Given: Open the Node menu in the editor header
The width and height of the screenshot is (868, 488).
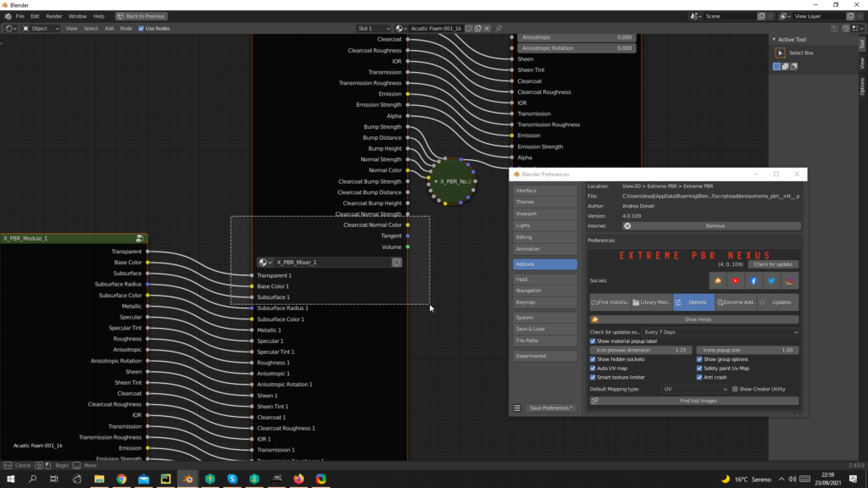Looking at the screenshot, I should [126, 28].
